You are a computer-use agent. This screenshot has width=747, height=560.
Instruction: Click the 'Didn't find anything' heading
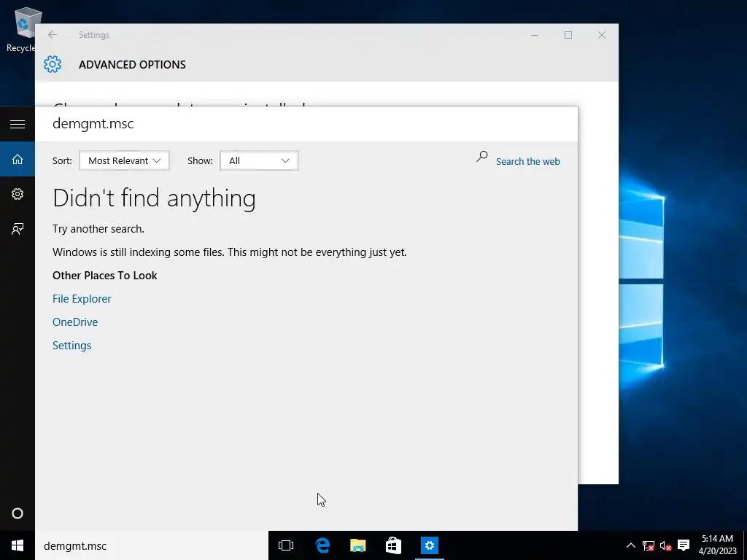[155, 198]
